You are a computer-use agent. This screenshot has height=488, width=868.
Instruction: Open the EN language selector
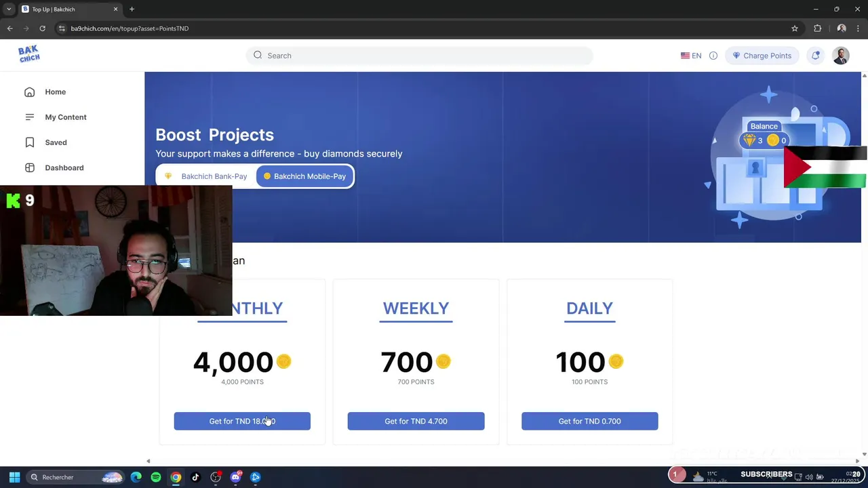[x=691, y=56]
